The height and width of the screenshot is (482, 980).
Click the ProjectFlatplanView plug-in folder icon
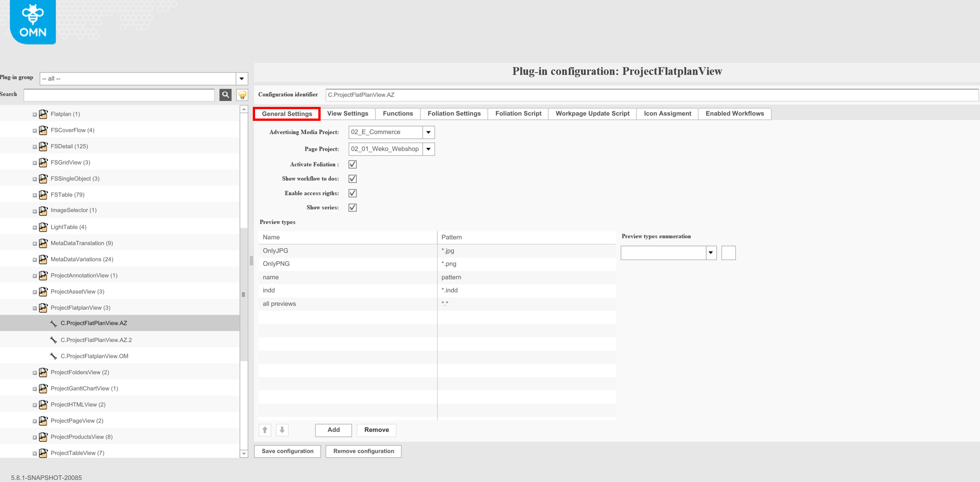(43, 307)
